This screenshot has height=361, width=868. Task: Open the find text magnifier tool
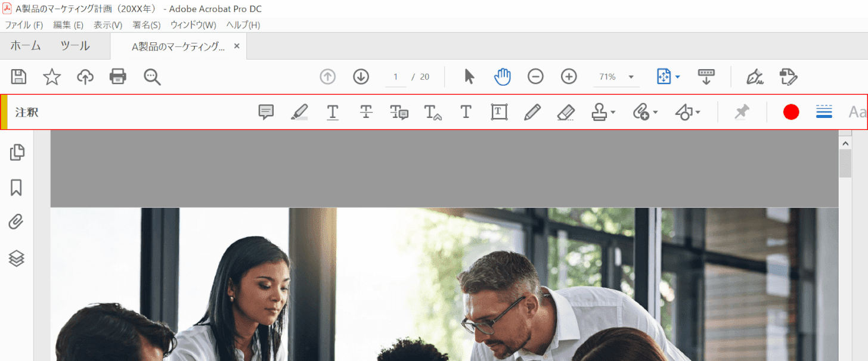pos(152,77)
